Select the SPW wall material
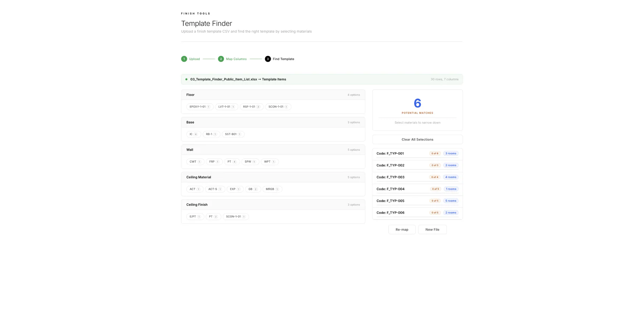Image resolution: width=644 pixels, height=332 pixels. 250,162
